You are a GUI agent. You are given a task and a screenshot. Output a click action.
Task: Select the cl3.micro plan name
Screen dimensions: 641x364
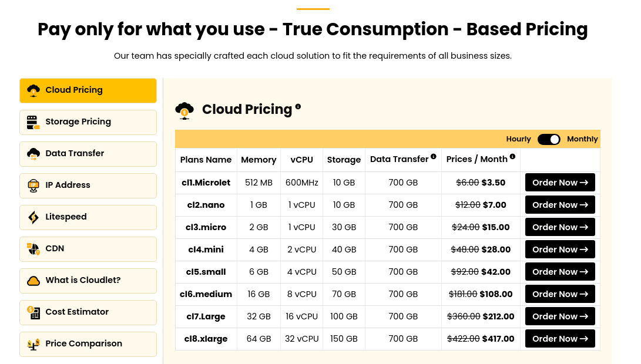click(206, 227)
